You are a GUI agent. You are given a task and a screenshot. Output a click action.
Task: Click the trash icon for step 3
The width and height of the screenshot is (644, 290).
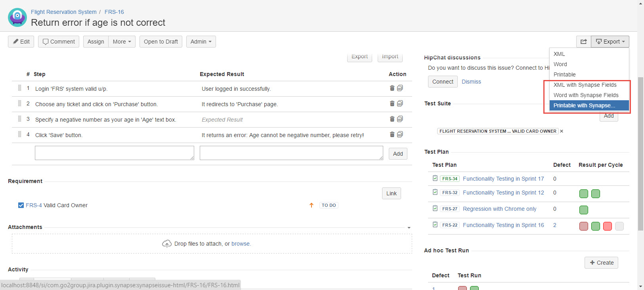(392, 119)
